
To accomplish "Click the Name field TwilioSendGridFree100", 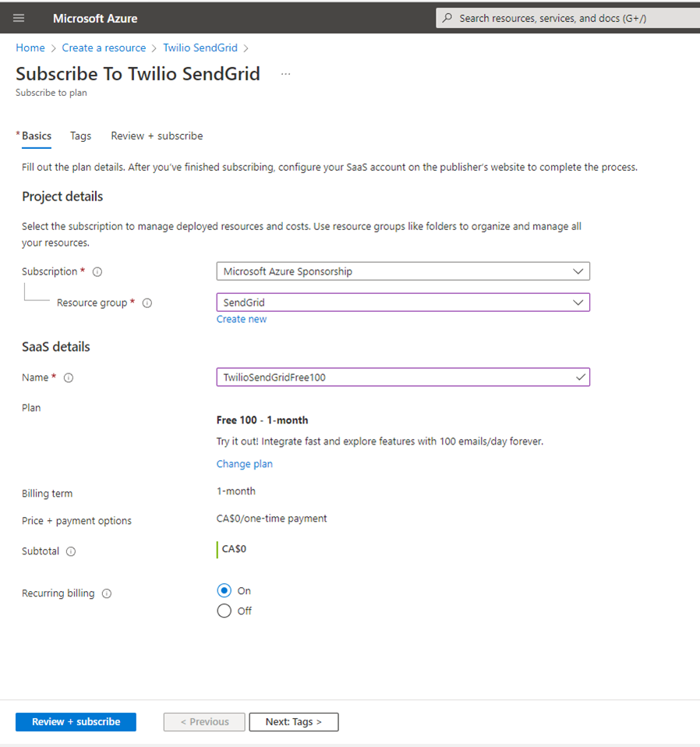I will pos(403,377).
